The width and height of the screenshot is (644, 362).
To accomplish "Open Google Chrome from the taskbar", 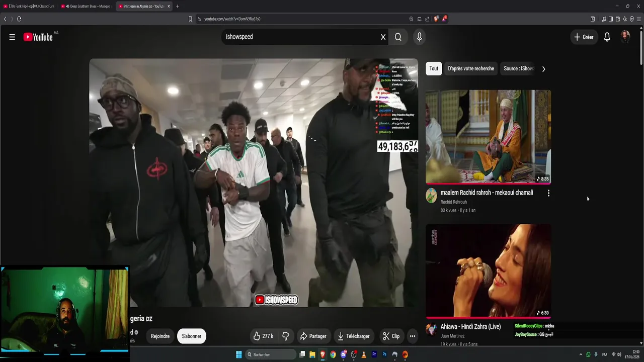I will pos(333,354).
